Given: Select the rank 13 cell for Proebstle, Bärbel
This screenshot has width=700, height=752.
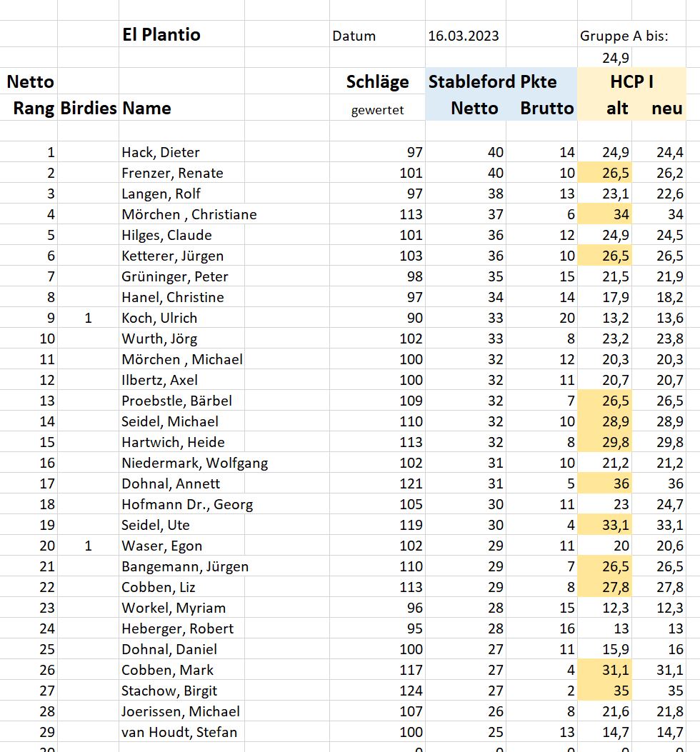Looking at the screenshot, I should tap(29, 401).
